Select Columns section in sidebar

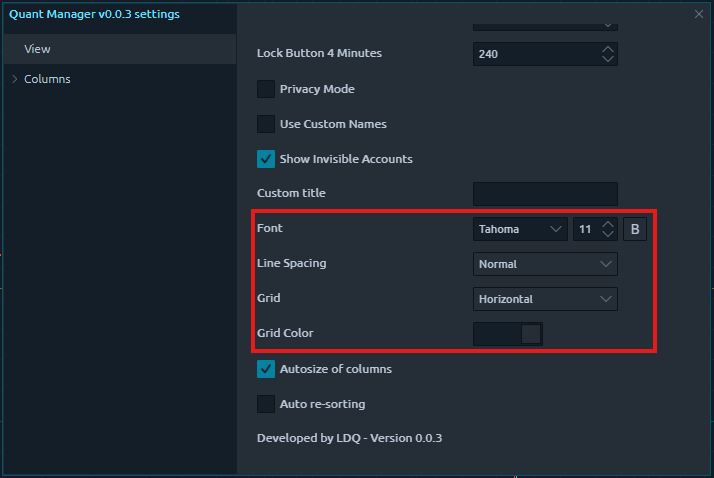tap(47, 79)
